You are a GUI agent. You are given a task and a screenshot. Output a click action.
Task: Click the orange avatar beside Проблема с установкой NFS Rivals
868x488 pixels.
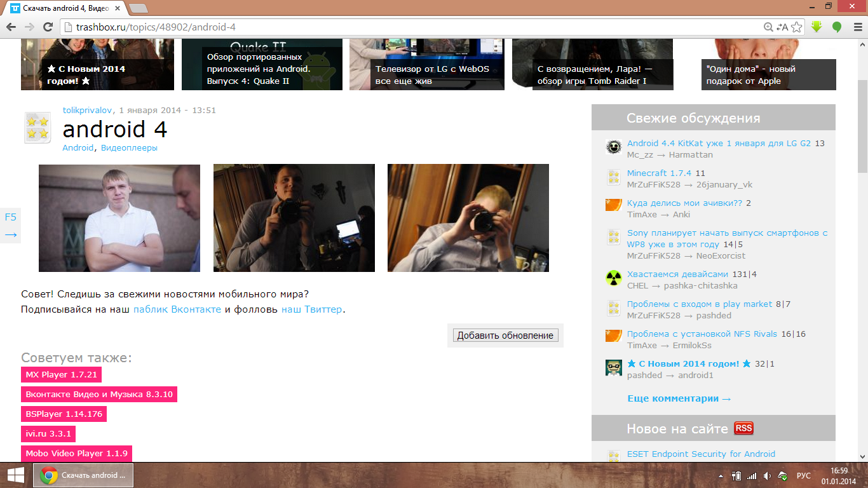[613, 335]
